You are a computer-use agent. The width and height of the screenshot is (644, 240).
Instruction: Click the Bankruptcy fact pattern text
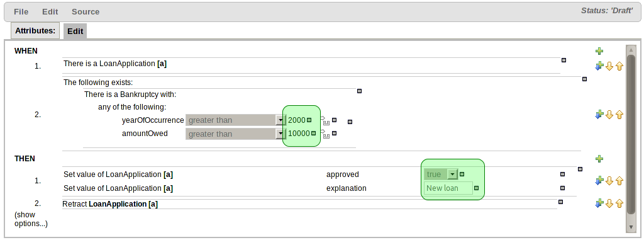tap(130, 94)
